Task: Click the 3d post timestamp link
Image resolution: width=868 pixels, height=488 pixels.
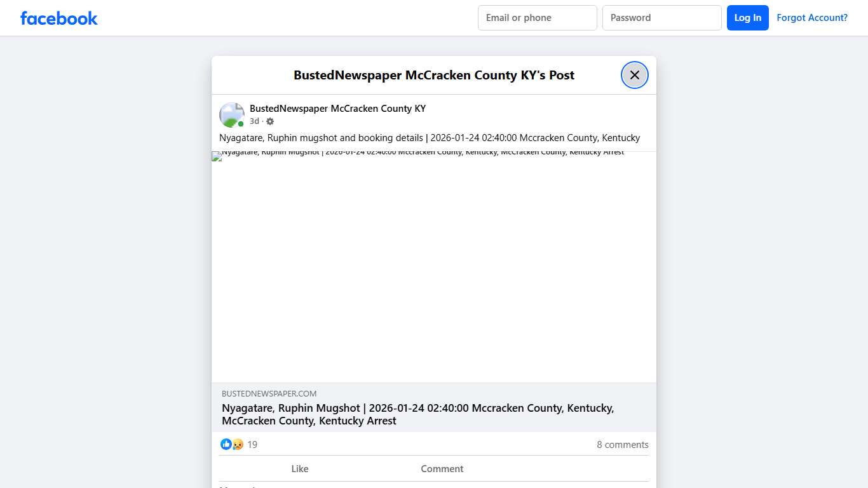Action: click(x=254, y=121)
